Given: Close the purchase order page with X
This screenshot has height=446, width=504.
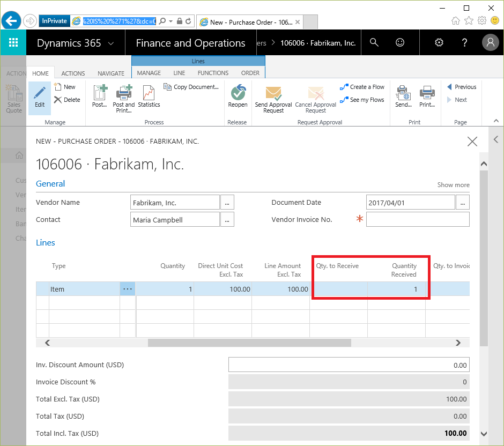Looking at the screenshot, I should point(472,142).
